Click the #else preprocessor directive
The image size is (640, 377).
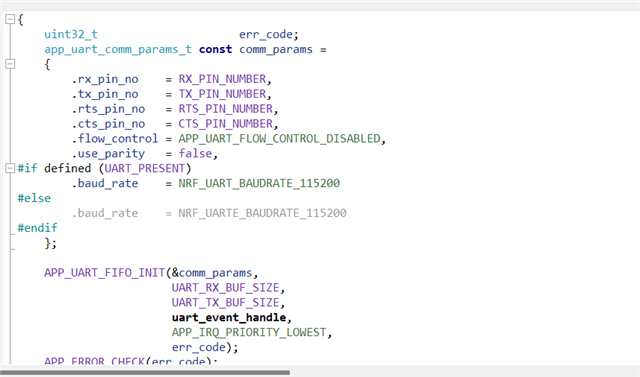click(x=34, y=198)
